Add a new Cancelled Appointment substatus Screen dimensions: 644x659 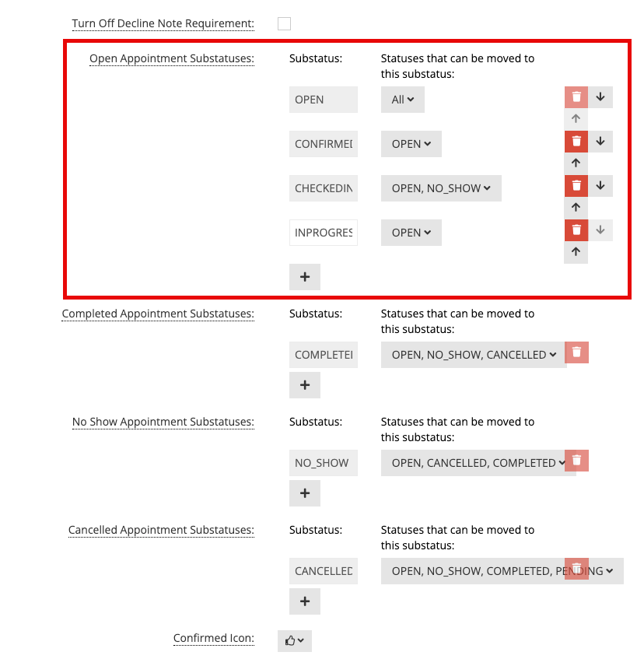pos(305,601)
